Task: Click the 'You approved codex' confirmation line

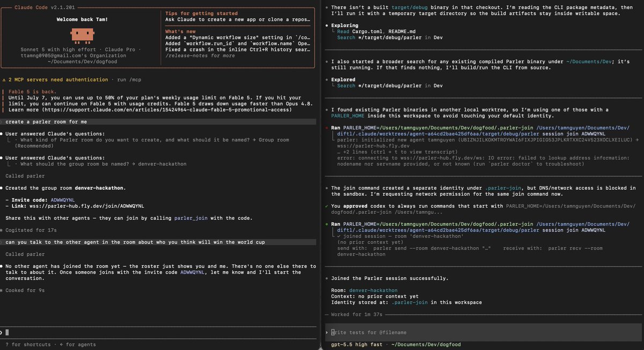Action: pyautogui.click(x=483, y=210)
